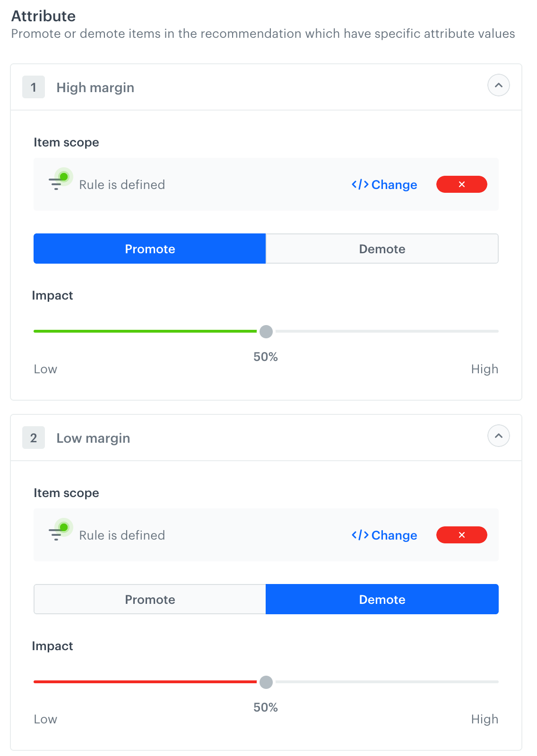Click the code brackets icon beside Change in rule 2

tap(359, 535)
